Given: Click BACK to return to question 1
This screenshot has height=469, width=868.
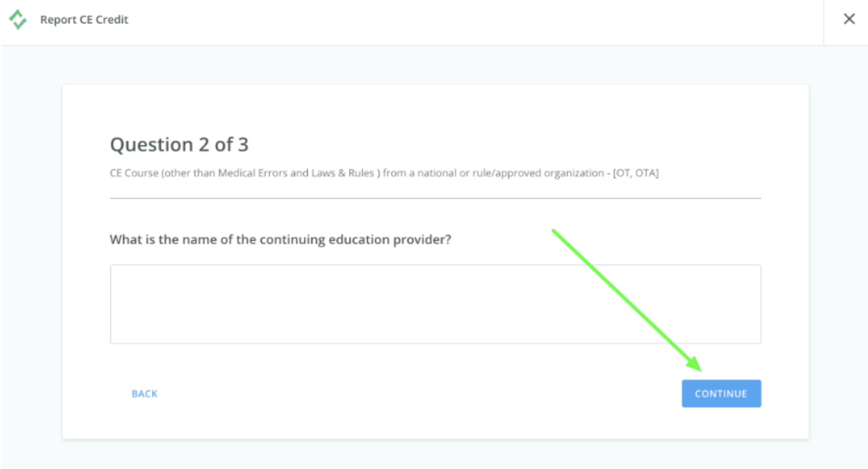Looking at the screenshot, I should (145, 393).
